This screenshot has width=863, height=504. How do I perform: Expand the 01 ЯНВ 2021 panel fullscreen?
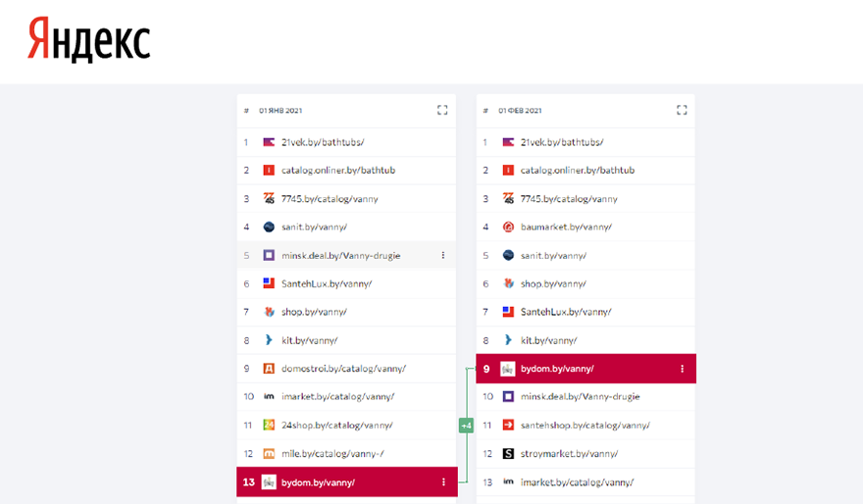tap(442, 111)
